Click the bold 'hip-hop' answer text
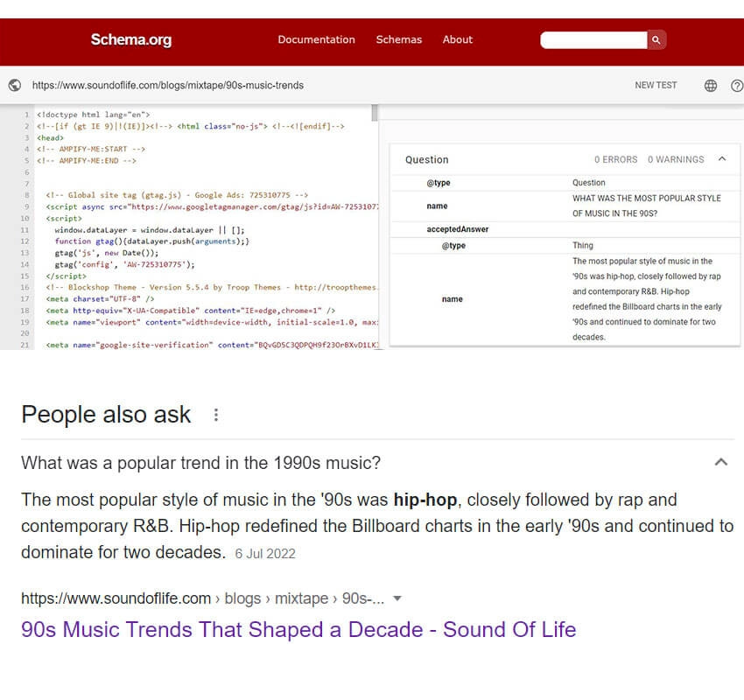The width and height of the screenshot is (744, 700). [425, 500]
